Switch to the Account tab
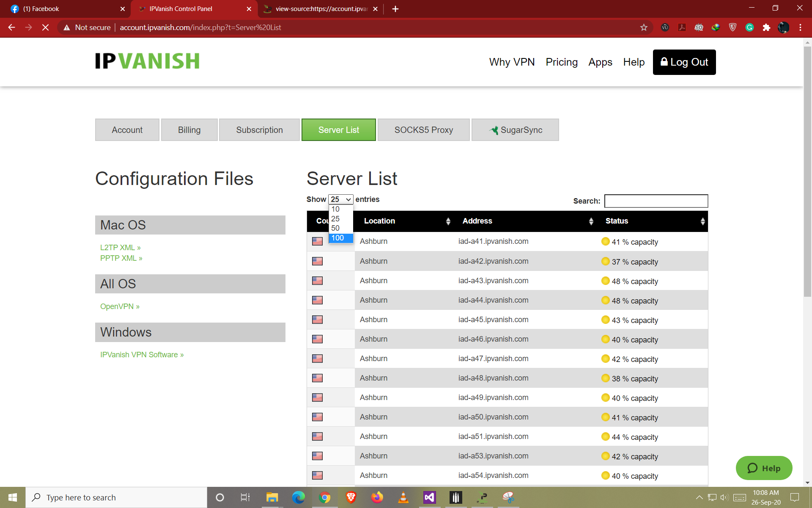The image size is (812, 508). [127, 130]
